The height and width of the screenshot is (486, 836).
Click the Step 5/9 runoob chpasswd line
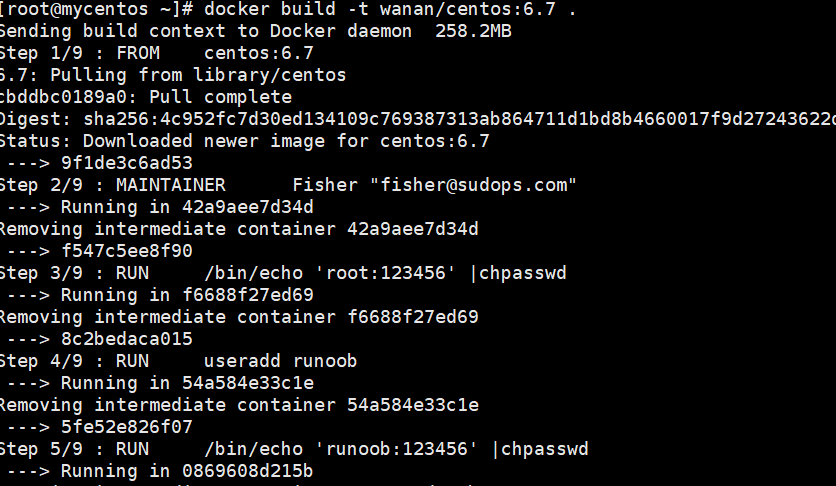tap(294, 449)
